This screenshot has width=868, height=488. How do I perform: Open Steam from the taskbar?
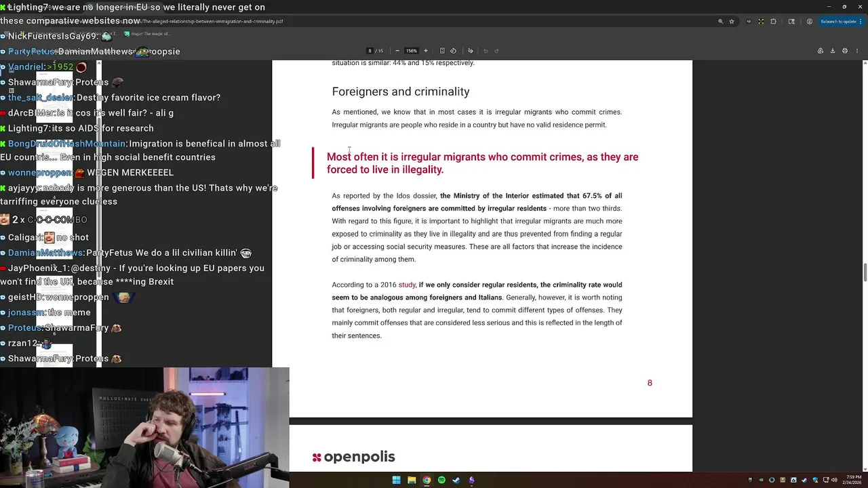click(x=456, y=480)
